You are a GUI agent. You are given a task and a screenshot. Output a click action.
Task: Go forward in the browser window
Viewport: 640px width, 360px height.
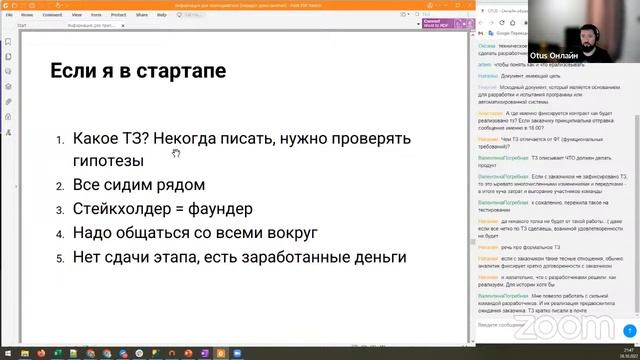(x=491, y=23)
